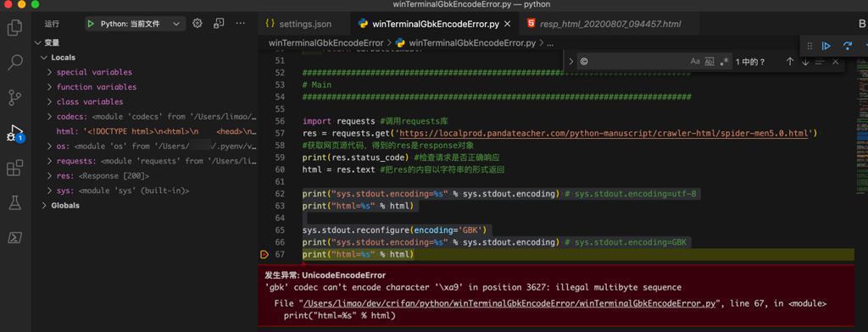The width and height of the screenshot is (868, 332).
Task: Switch to the settings.json tab
Action: (304, 24)
